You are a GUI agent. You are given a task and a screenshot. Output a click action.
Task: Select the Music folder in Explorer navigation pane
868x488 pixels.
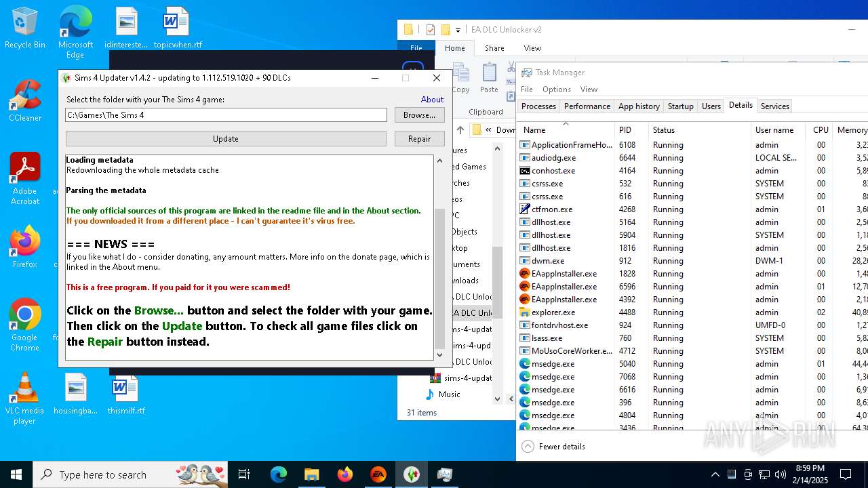(449, 394)
